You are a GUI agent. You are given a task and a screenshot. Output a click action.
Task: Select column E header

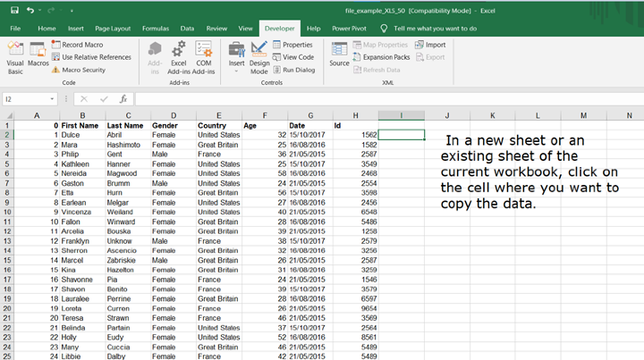tap(218, 115)
